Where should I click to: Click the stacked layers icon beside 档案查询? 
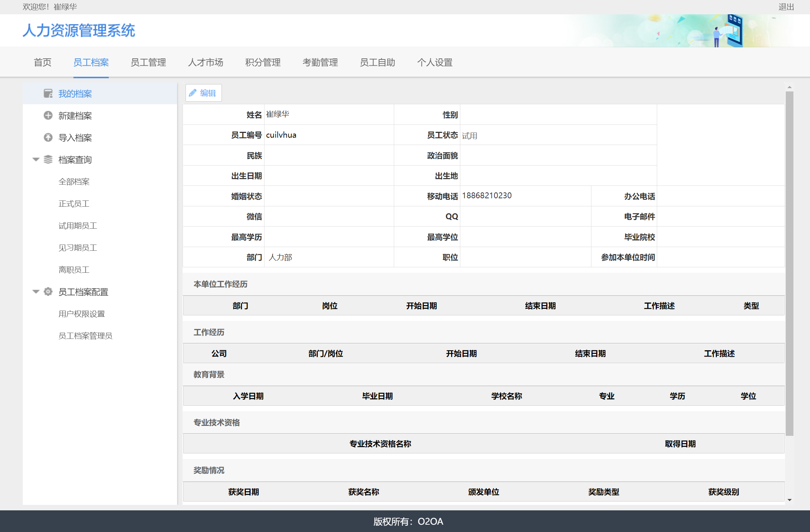point(48,159)
